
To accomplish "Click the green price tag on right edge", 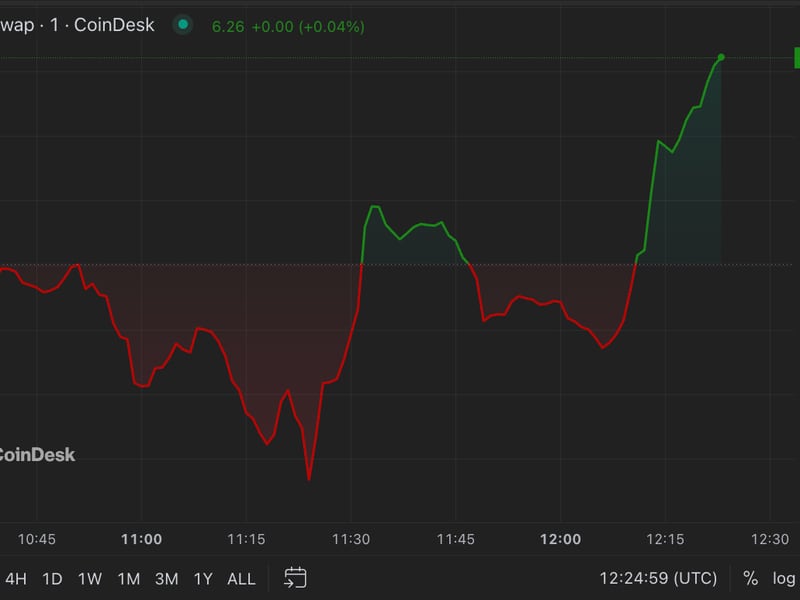I will click(x=796, y=58).
